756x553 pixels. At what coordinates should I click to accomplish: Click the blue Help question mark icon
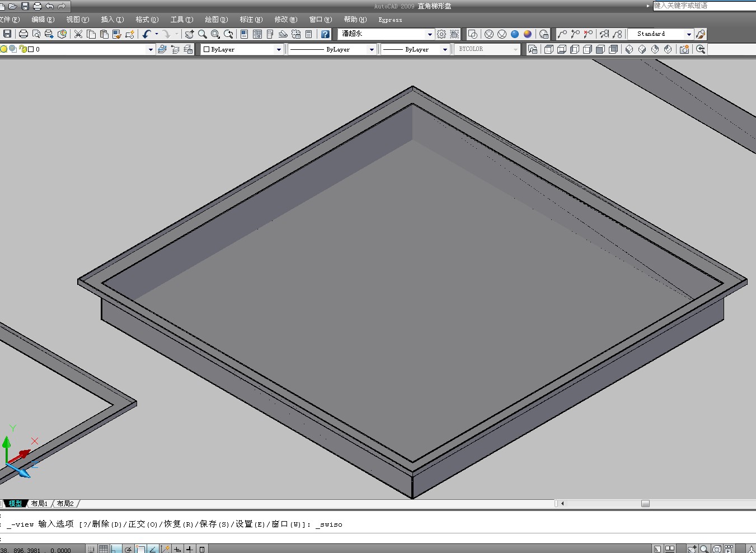[x=325, y=34]
